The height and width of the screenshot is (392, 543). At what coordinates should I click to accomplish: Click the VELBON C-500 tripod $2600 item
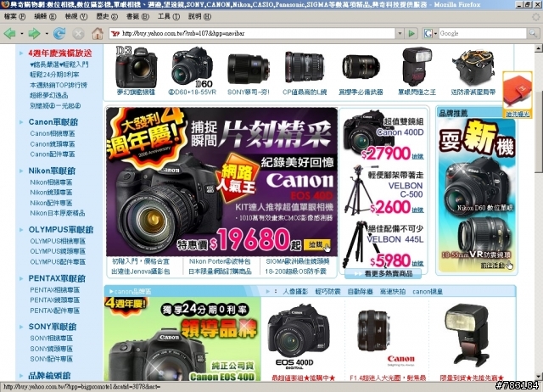click(x=383, y=190)
